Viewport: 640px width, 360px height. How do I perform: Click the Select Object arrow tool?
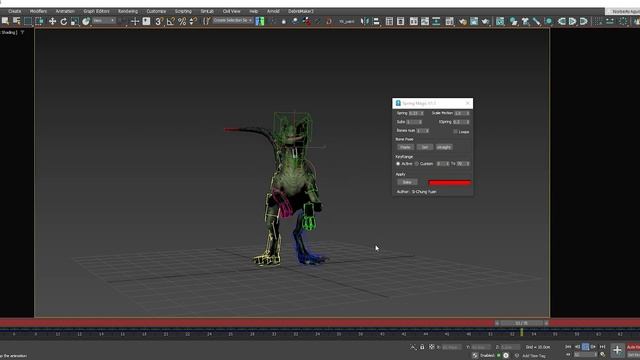point(5,21)
